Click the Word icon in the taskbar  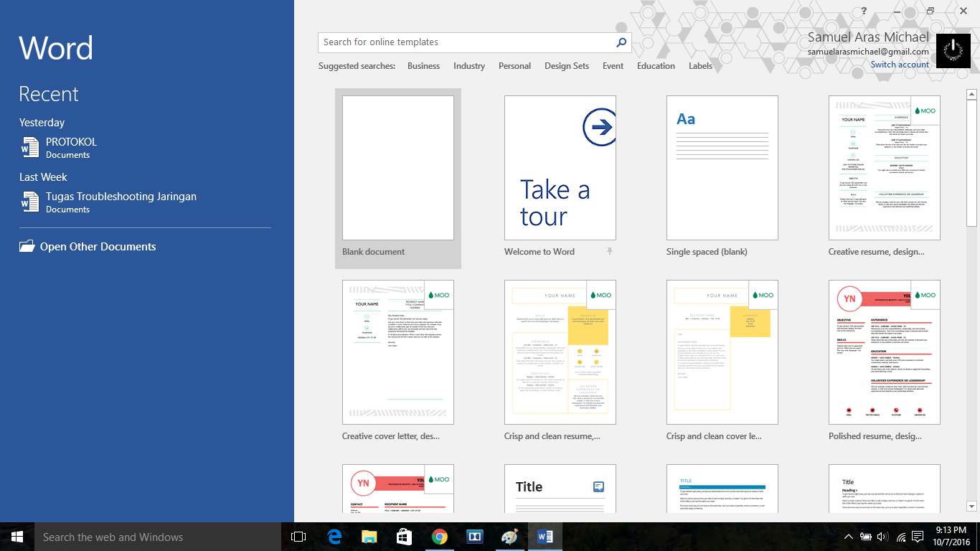(545, 537)
